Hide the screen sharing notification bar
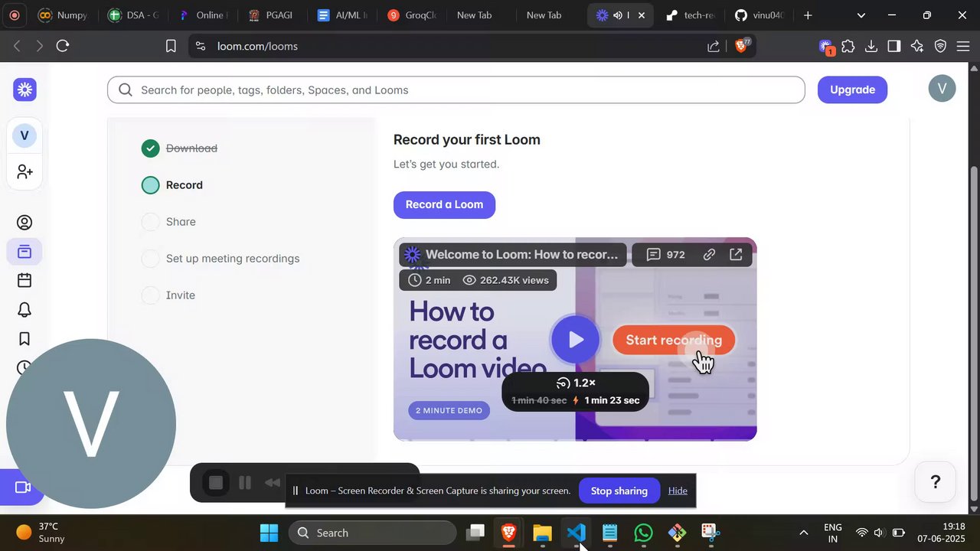The image size is (980, 551). [x=678, y=491]
